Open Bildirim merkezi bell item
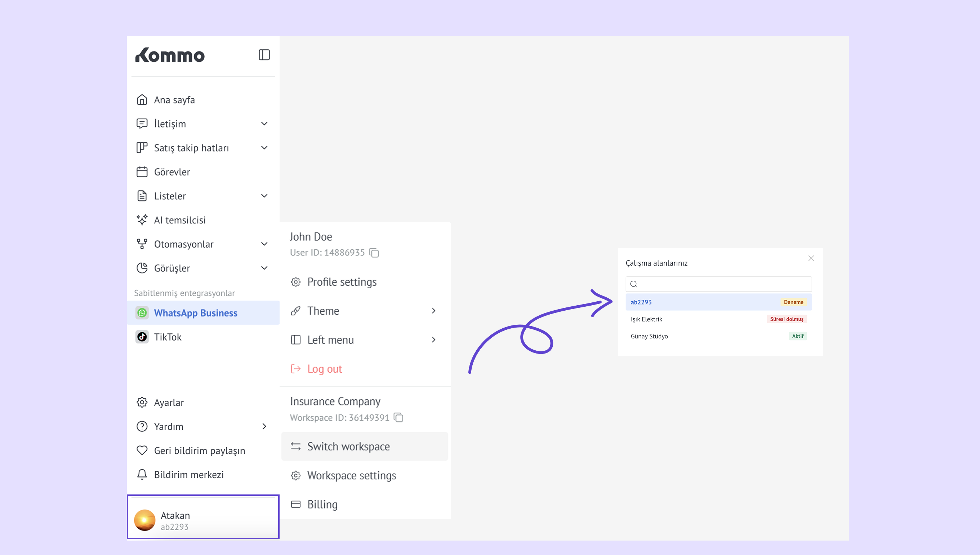The image size is (980, 555). tap(188, 475)
